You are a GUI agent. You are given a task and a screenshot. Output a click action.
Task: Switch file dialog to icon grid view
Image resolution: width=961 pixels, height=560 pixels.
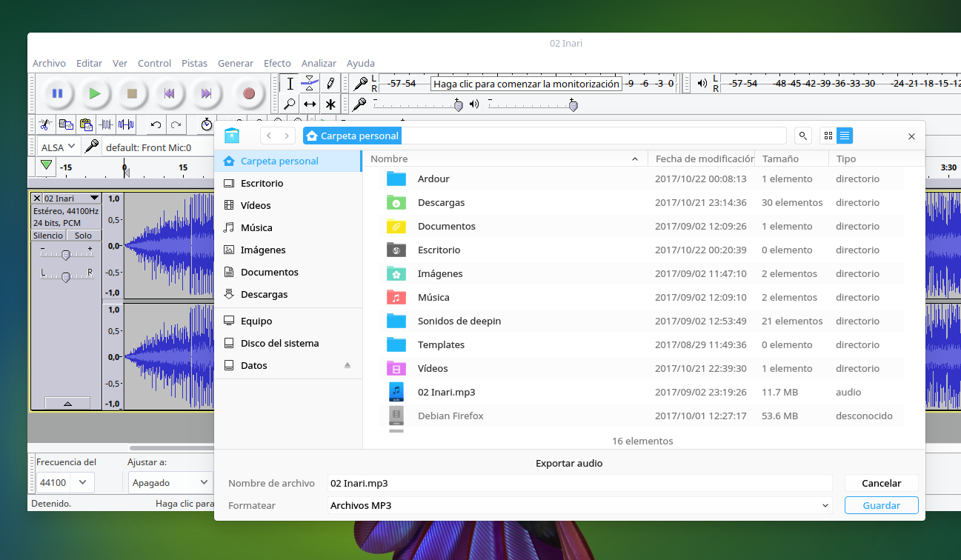[x=828, y=136]
